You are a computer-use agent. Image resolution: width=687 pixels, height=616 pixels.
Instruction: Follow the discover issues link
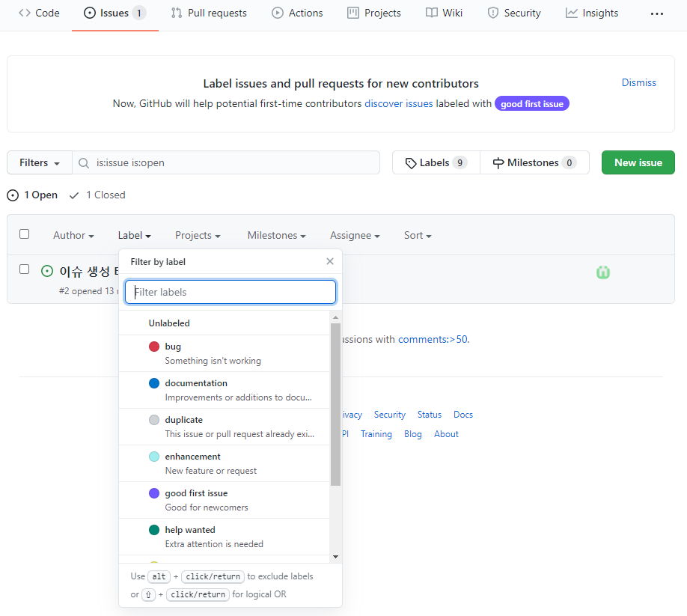pos(398,103)
